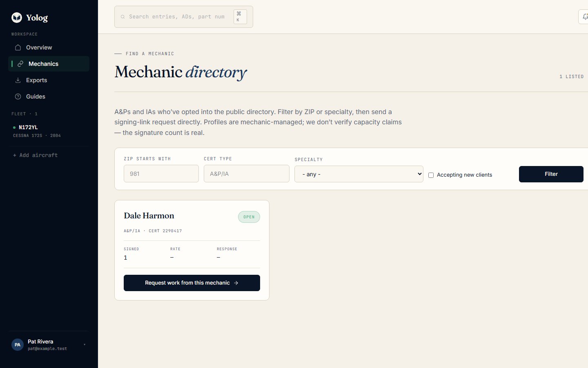Click the Dale Harmon name

coord(149,215)
